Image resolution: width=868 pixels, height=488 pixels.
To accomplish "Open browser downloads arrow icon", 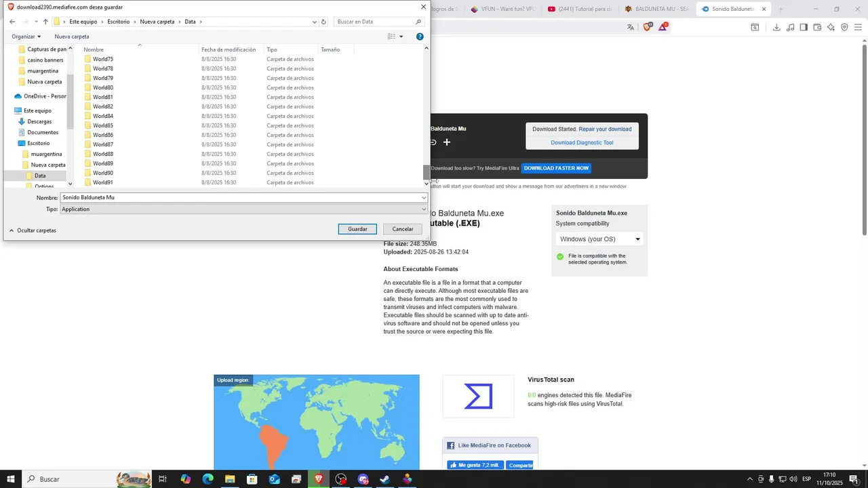I will (x=776, y=27).
